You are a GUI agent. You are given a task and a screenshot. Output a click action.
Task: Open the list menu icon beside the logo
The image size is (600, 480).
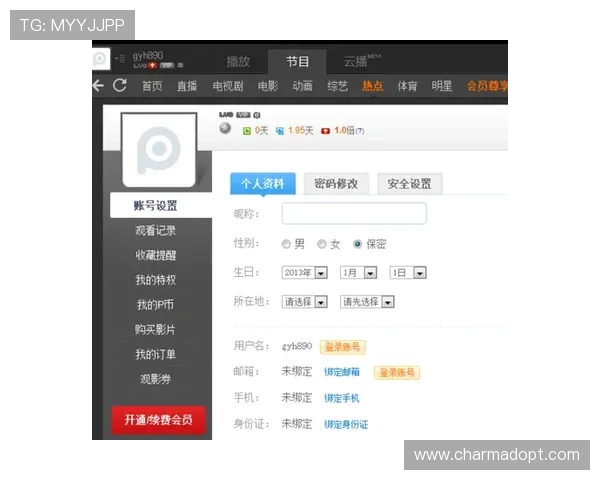(x=120, y=59)
